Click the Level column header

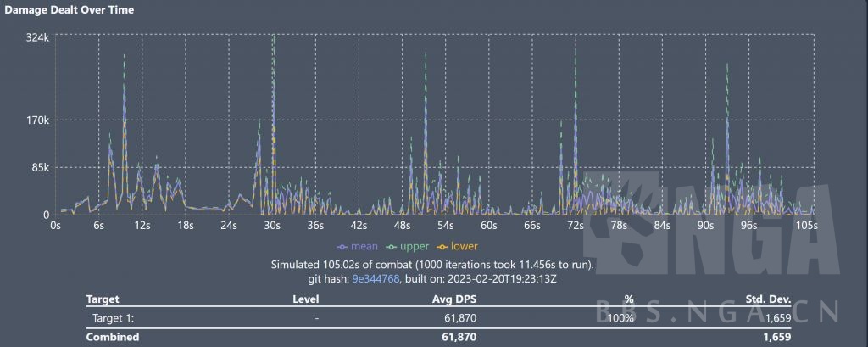pos(305,299)
